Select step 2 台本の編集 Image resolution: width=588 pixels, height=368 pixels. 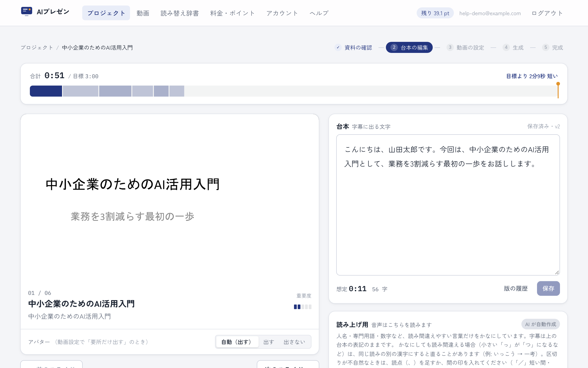[409, 47]
